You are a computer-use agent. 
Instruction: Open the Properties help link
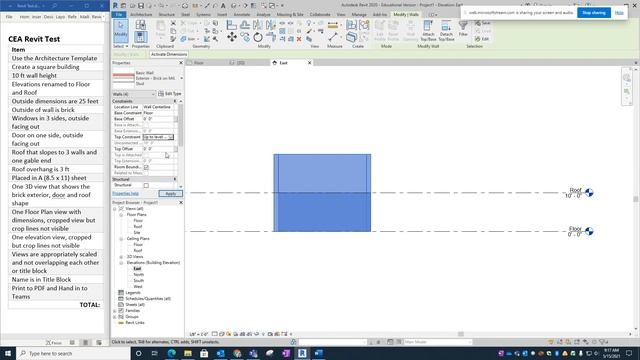(125, 193)
